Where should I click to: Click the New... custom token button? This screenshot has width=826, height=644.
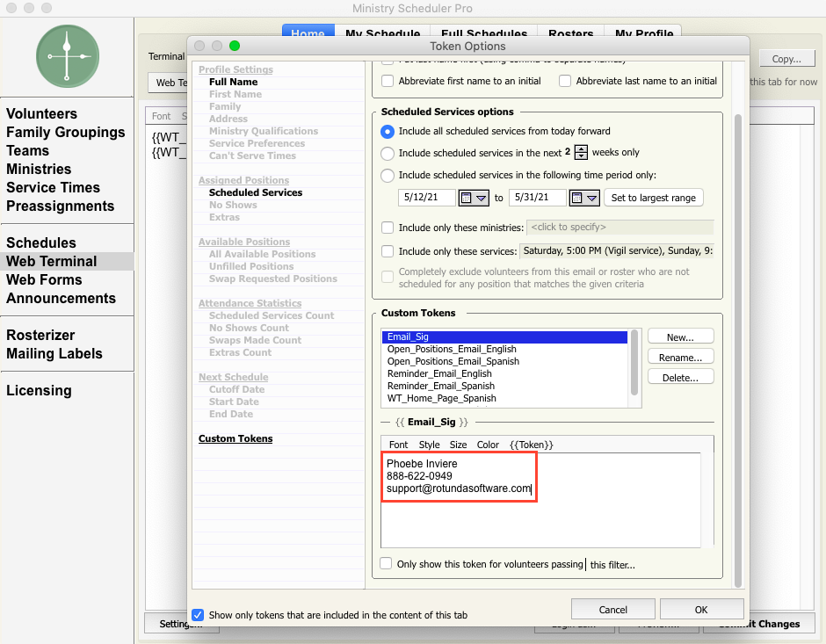(x=680, y=336)
